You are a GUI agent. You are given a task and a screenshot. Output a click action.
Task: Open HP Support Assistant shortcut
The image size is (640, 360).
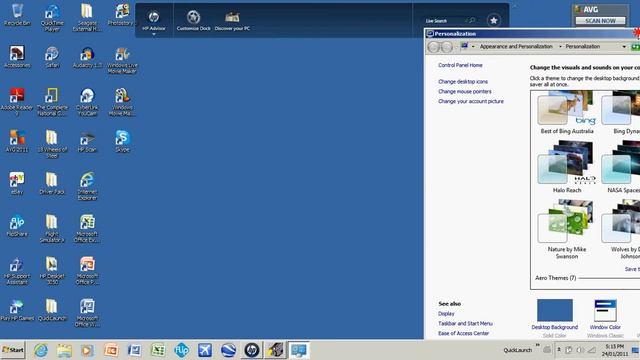pos(17,271)
